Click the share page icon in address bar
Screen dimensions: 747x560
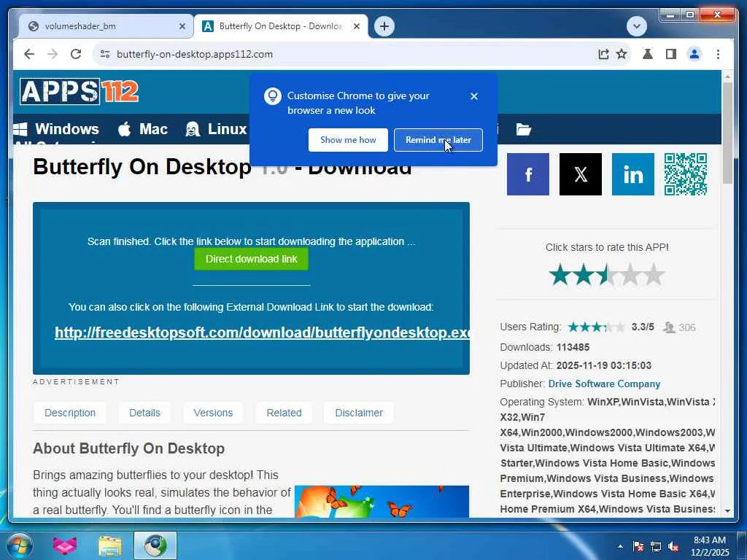click(x=603, y=54)
